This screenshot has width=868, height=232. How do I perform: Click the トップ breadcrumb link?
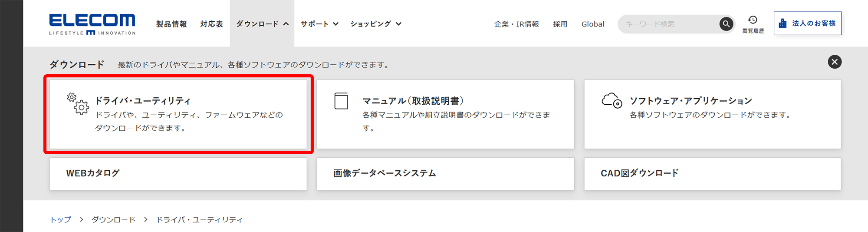61,219
